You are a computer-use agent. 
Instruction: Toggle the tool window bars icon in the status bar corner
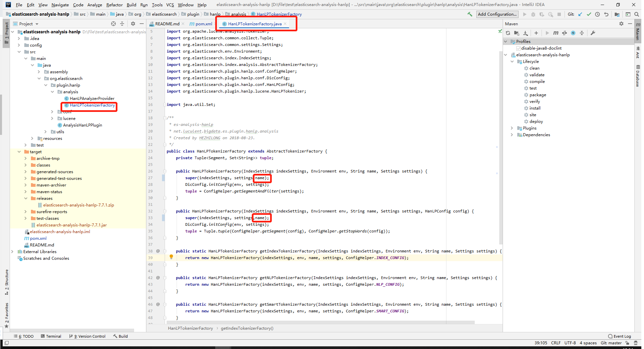[7, 343]
